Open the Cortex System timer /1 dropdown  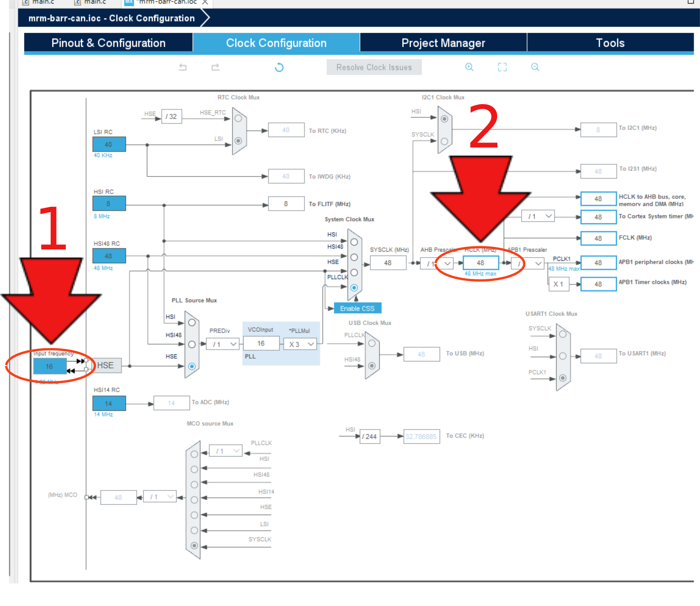click(538, 217)
